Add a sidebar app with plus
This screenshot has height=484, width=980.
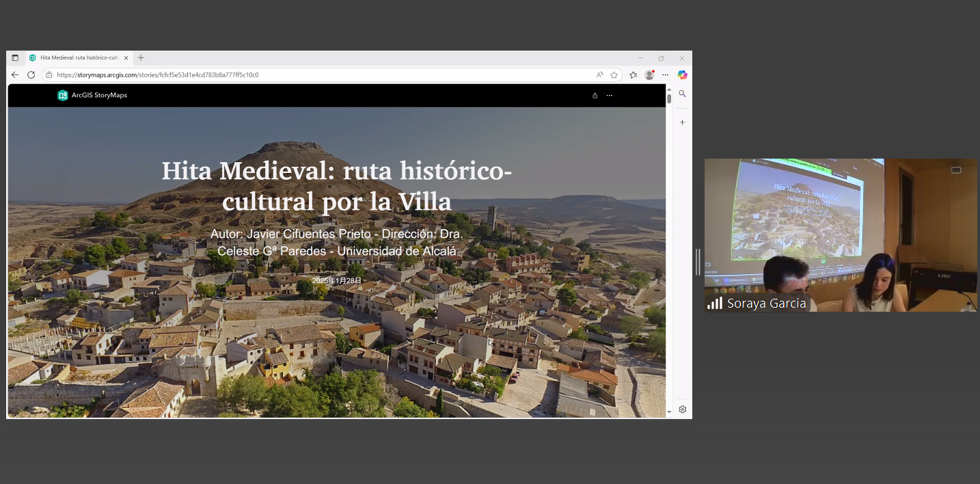click(682, 122)
